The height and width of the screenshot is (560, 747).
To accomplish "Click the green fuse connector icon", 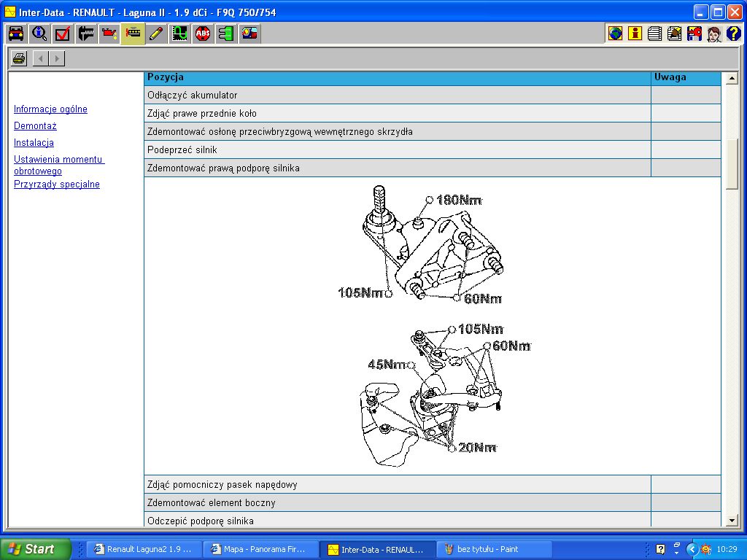I will (226, 34).
